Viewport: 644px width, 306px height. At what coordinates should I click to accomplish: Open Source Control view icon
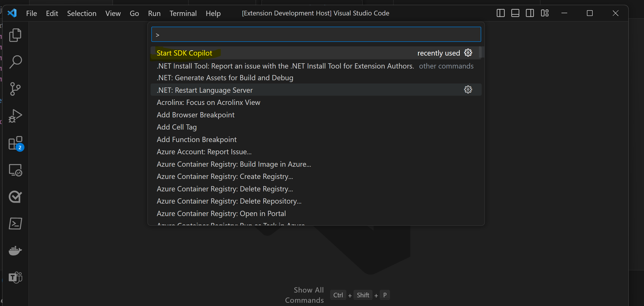point(15,89)
